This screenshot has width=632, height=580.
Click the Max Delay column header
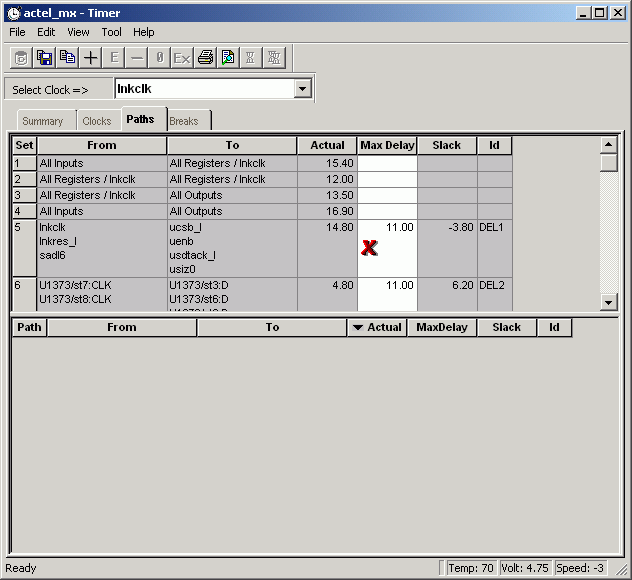click(387, 145)
